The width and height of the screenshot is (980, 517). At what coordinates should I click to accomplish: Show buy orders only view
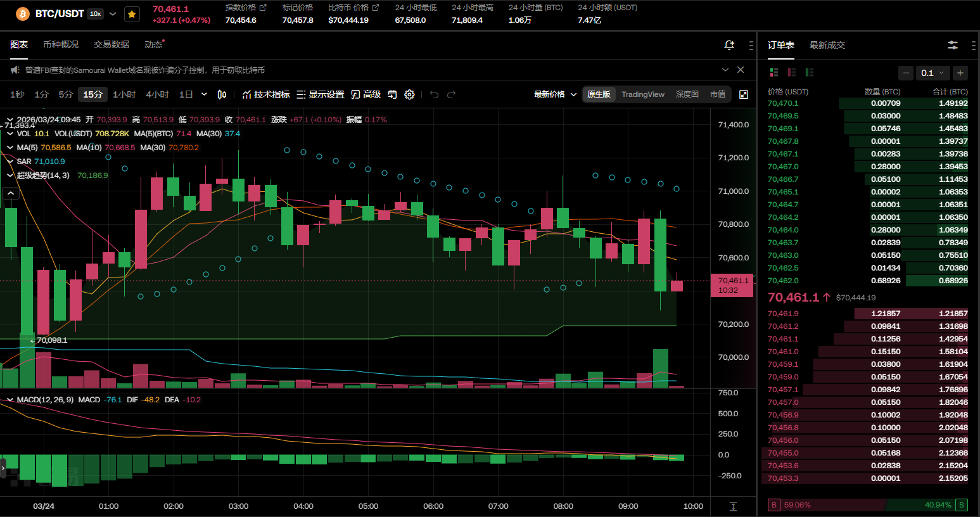pos(809,73)
